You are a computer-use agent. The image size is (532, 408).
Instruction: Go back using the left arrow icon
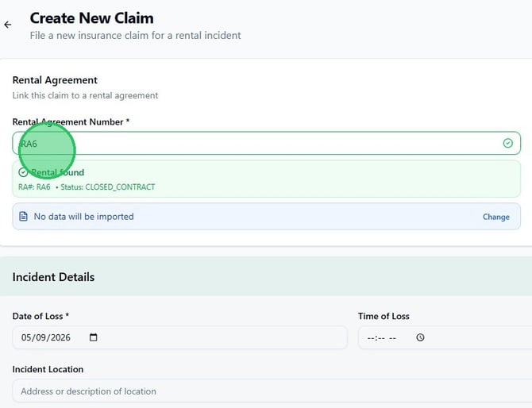point(8,25)
